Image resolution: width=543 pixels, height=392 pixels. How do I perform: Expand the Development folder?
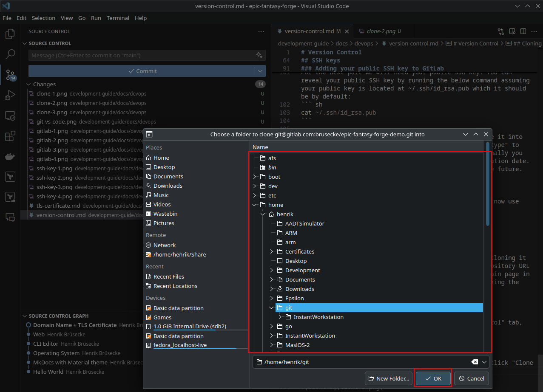point(272,270)
